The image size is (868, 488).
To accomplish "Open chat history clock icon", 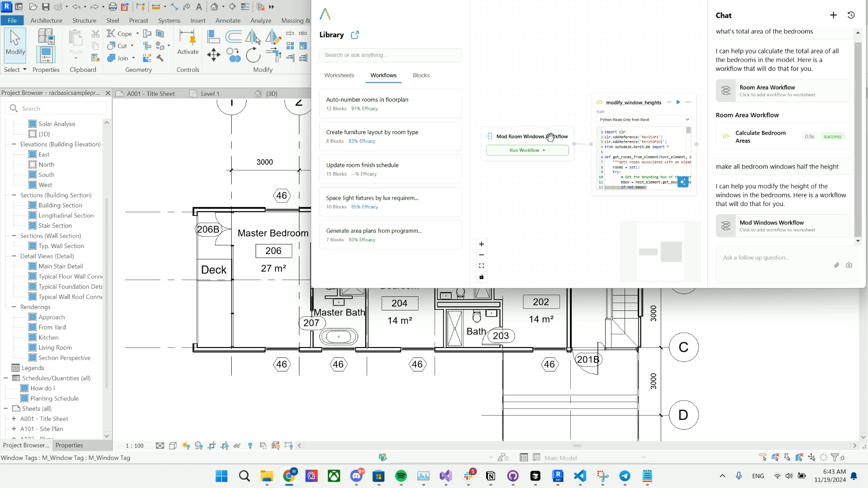I will point(851,15).
